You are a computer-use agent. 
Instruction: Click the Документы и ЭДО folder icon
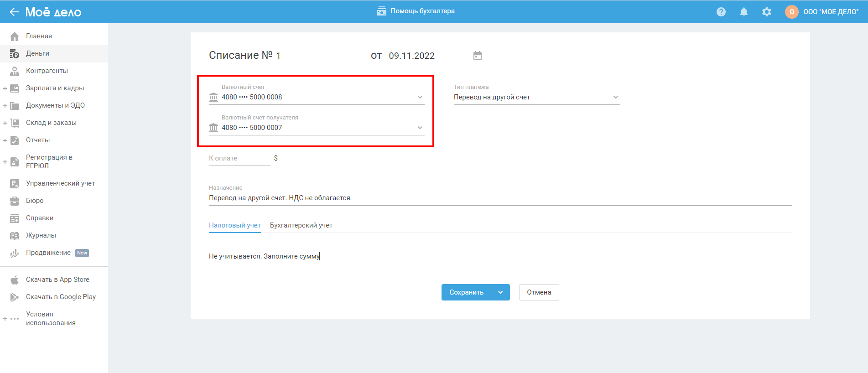pos(15,105)
